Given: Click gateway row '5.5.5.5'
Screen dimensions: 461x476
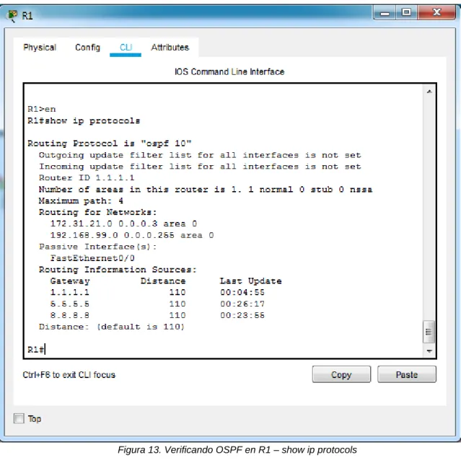Looking at the screenshot, I should click(x=157, y=304).
